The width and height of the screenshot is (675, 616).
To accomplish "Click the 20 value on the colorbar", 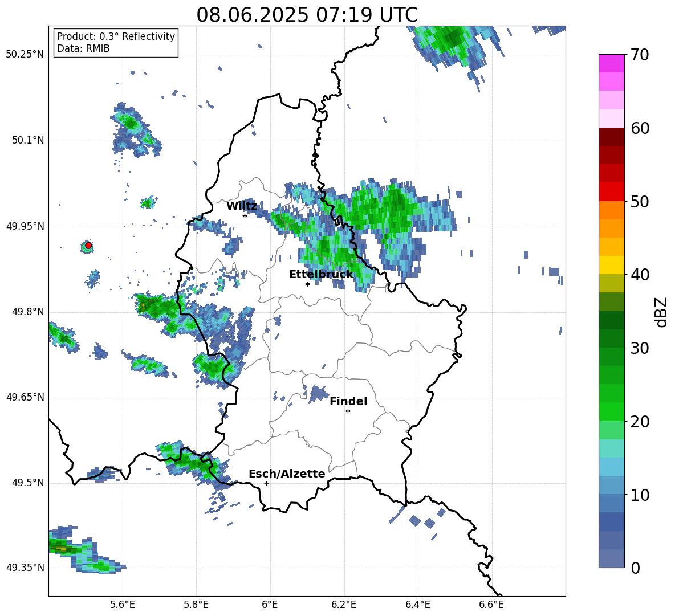I will pos(639,422).
